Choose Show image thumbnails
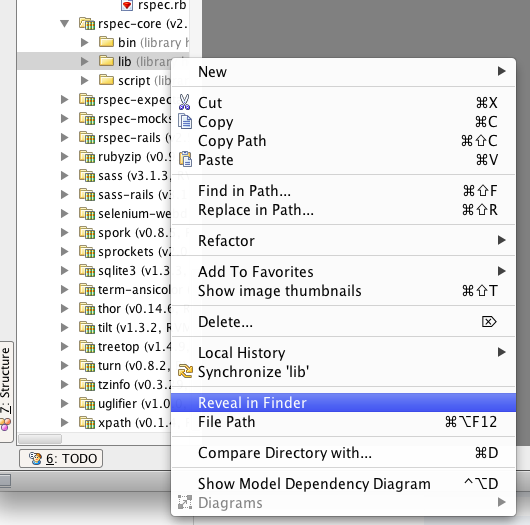 (343, 291)
